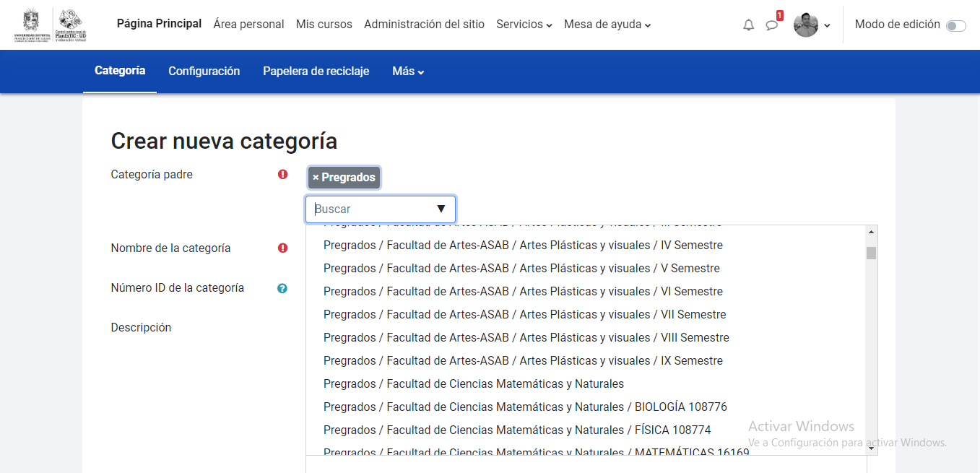The height and width of the screenshot is (473, 980).
Task: Click the category list scrollbar down arrow
Action: coord(871,448)
